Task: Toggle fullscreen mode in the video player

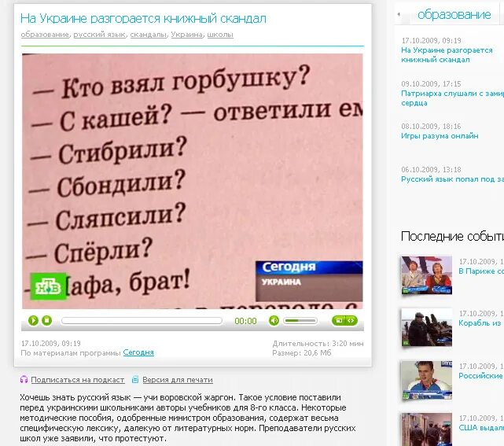Action: pos(338,320)
